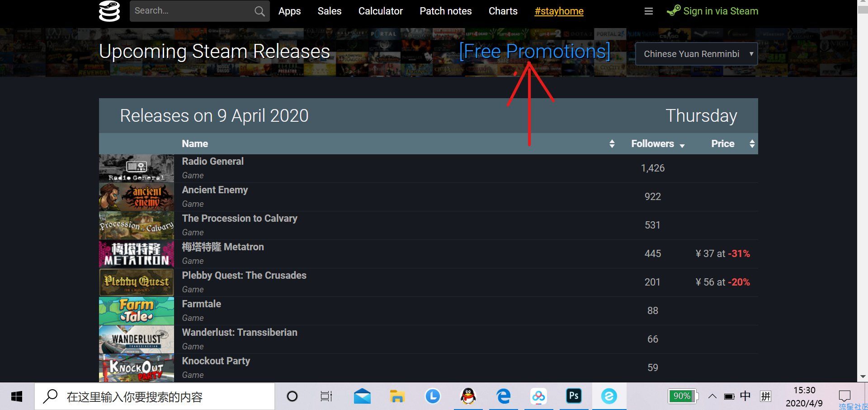Open Metatron game thumbnail
The height and width of the screenshot is (410, 868).
pos(137,254)
